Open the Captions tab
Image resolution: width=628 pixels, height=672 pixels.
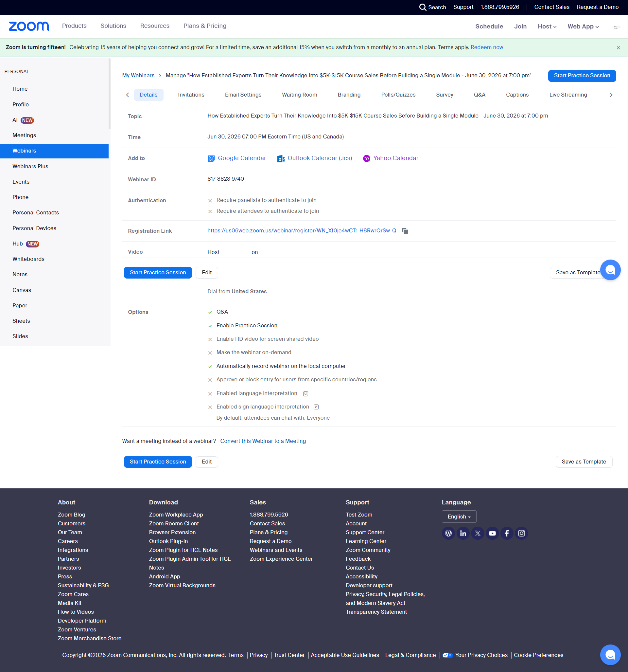[517, 95]
